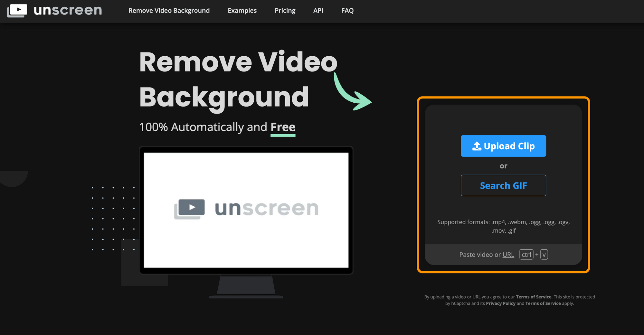This screenshot has height=335, width=644.
Task: Open the API page from the navigation
Action: pyautogui.click(x=318, y=10)
